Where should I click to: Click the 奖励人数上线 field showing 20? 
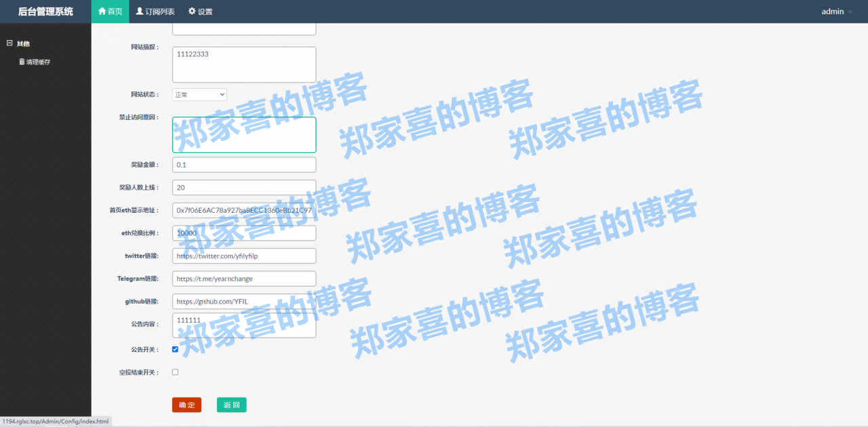(244, 188)
